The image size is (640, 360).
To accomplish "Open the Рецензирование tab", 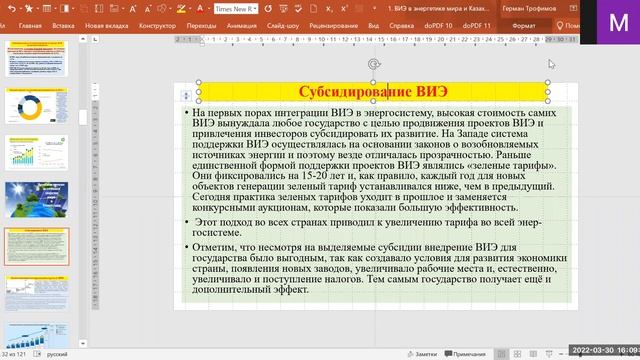I will pos(333,26).
